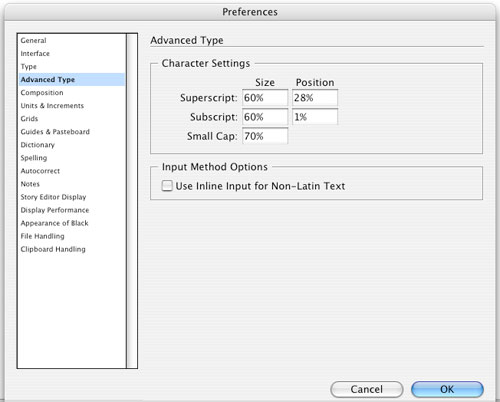Click the Small Cap size field

[x=265, y=136]
